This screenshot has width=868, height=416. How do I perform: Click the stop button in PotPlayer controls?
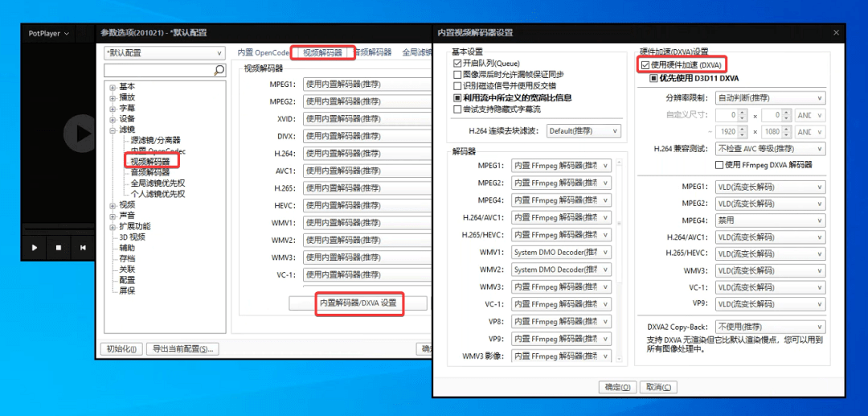click(58, 248)
